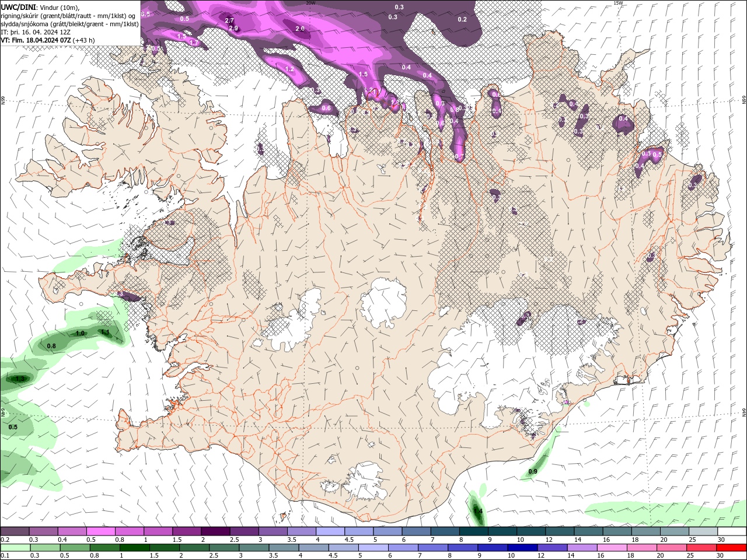Click the 1.1 rain value west of Iceland

coord(105,332)
